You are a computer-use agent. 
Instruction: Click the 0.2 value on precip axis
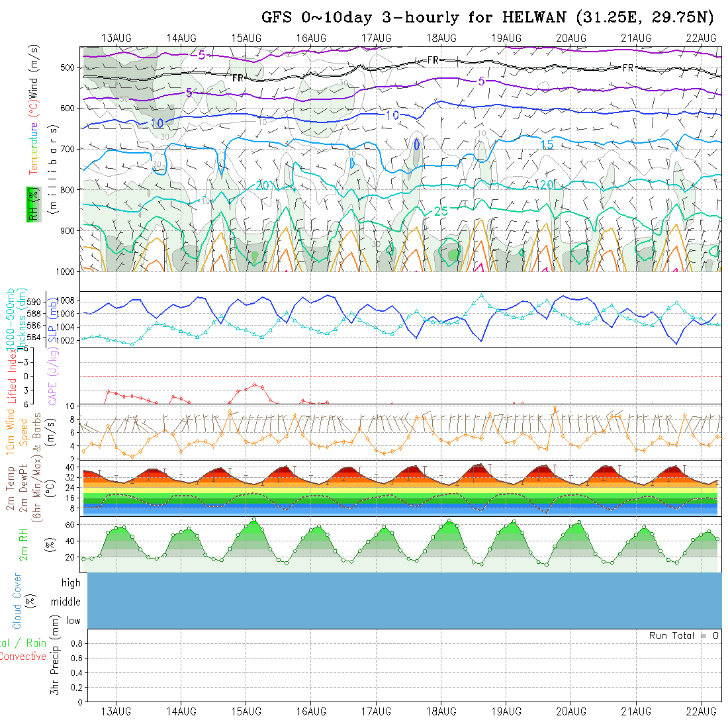click(77, 688)
